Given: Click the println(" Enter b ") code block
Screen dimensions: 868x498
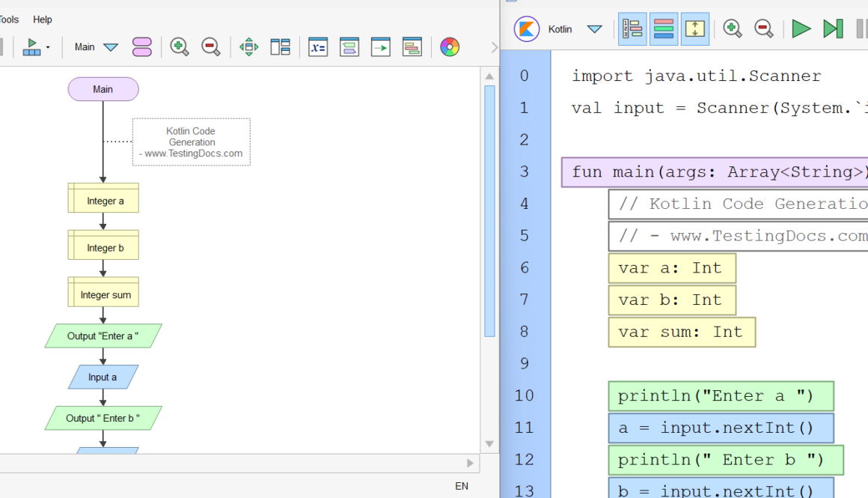Looking at the screenshot, I should tap(726, 460).
